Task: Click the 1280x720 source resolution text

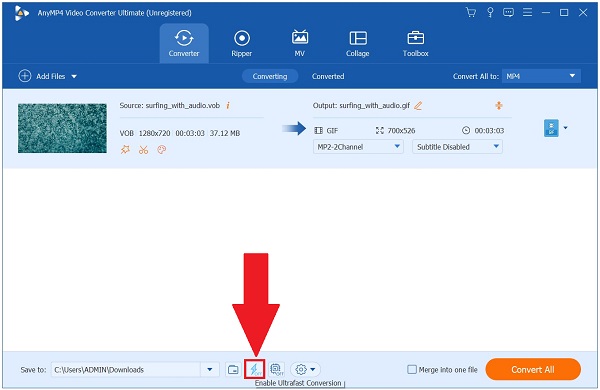Action: point(154,133)
